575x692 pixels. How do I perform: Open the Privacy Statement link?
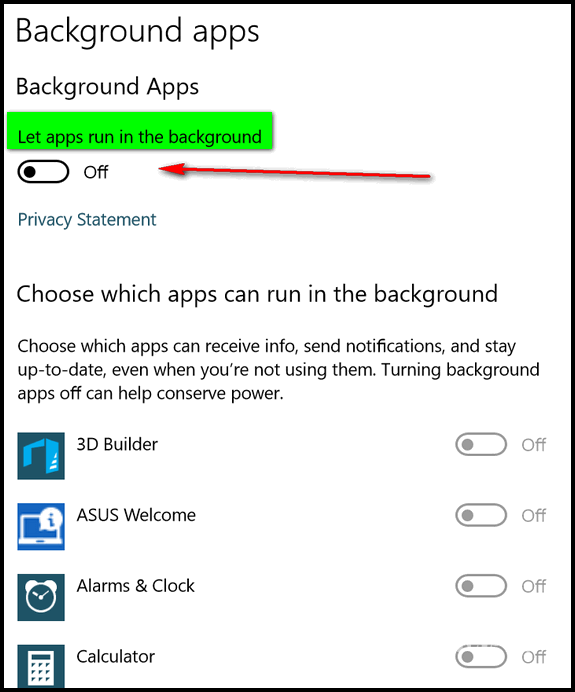[87, 220]
